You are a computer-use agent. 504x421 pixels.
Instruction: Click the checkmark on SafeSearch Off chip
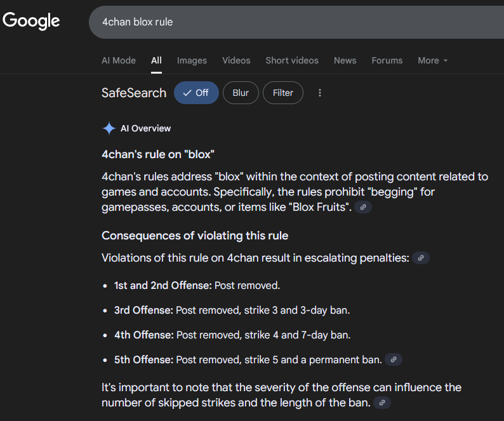click(187, 93)
